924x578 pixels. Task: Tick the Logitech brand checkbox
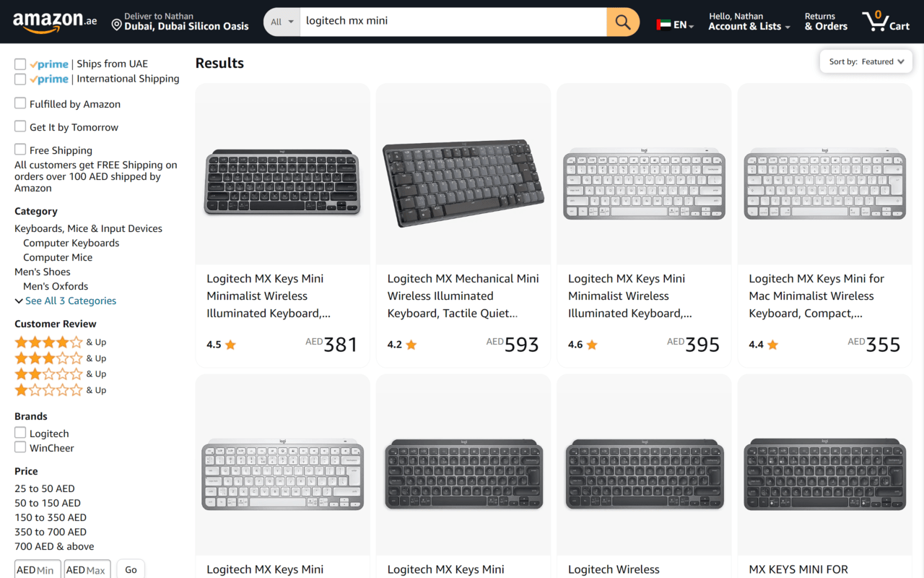20,433
